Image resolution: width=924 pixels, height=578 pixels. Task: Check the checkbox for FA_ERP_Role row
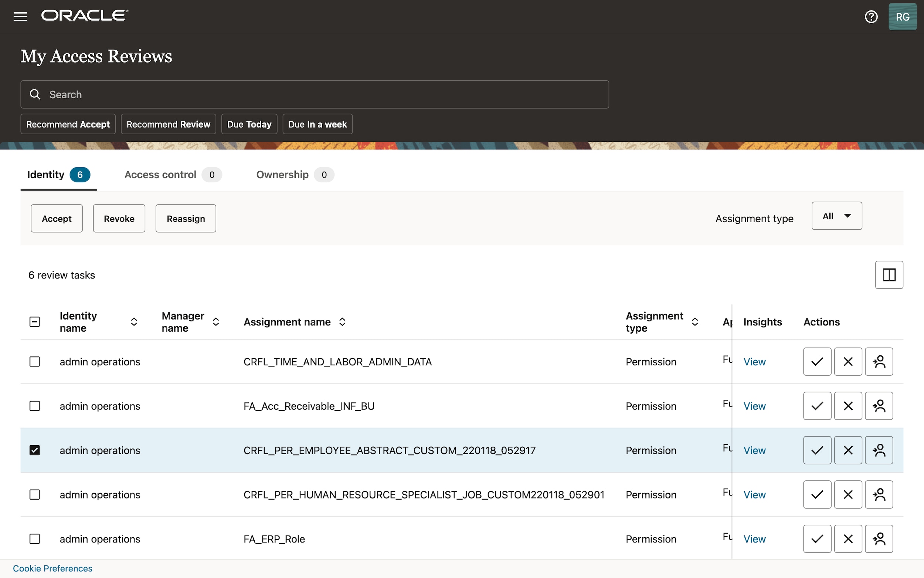[x=35, y=539]
